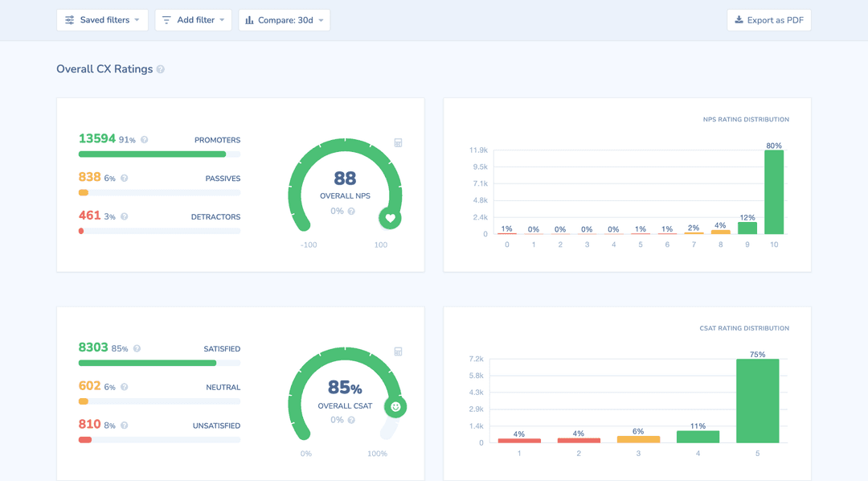Click the Export as PDF button
Image resolution: width=868 pixels, height=481 pixels.
(769, 19)
